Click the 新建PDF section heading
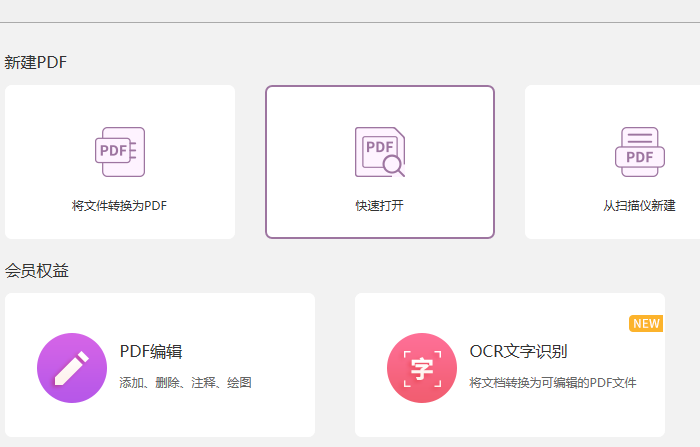This screenshot has width=700, height=447. pos(36,63)
